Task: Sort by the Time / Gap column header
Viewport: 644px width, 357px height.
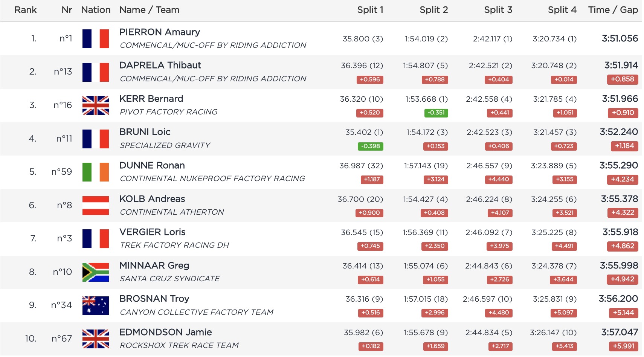Action: click(613, 10)
